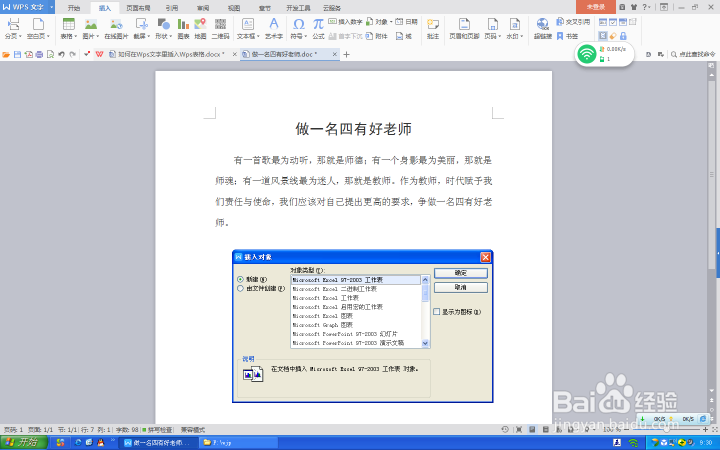
Task: Toggle the 拼写检查 spell check status
Action: (x=158, y=430)
